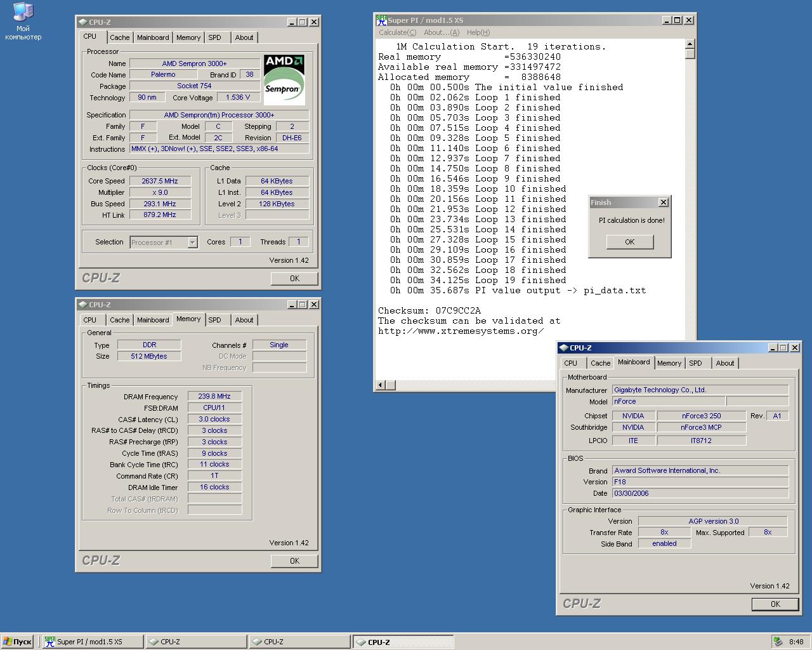Click the BIOS version F18 field

click(700, 482)
